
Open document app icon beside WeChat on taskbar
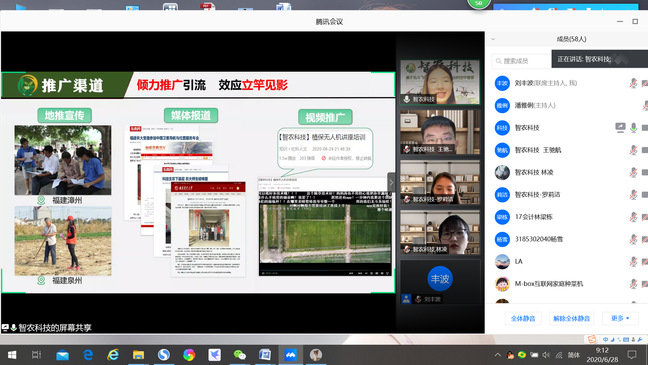point(265,355)
